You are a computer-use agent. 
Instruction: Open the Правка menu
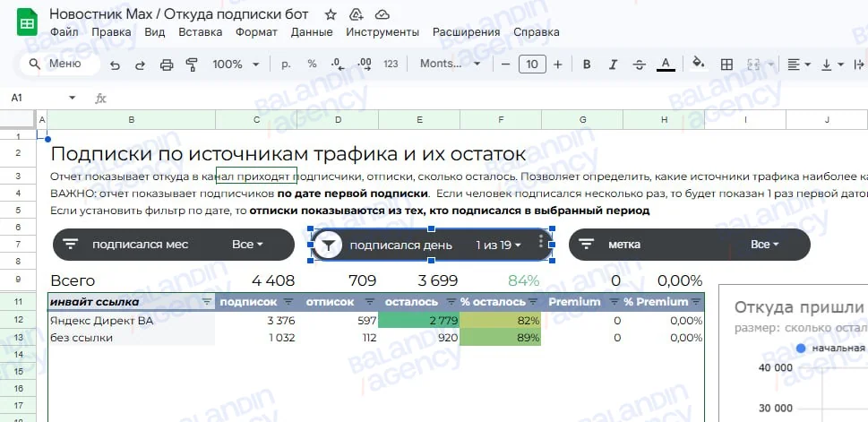(x=111, y=32)
